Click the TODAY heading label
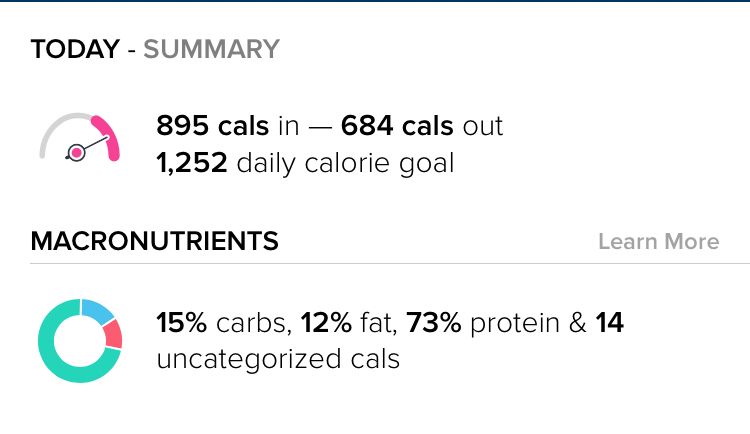Screen dimensions: 750x434 (x=74, y=49)
